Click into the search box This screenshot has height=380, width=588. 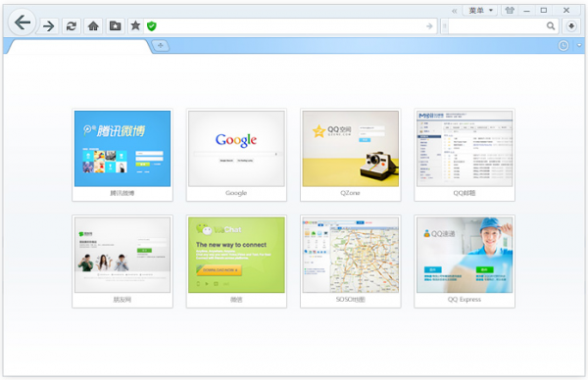pyautogui.click(x=496, y=25)
